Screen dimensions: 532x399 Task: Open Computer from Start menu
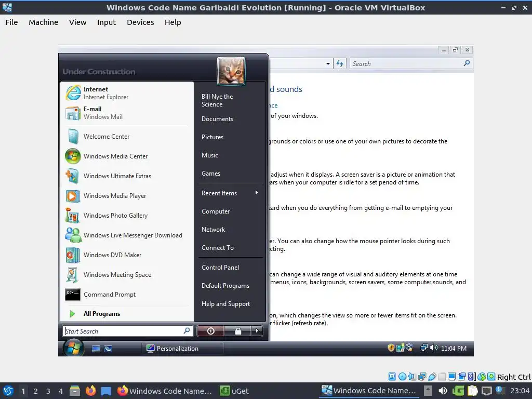point(230,211)
